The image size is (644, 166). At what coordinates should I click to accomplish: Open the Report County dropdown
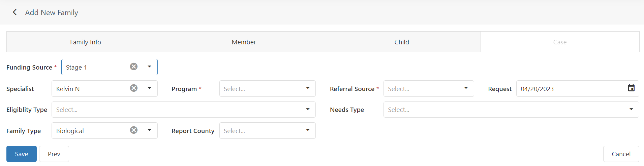click(x=267, y=131)
